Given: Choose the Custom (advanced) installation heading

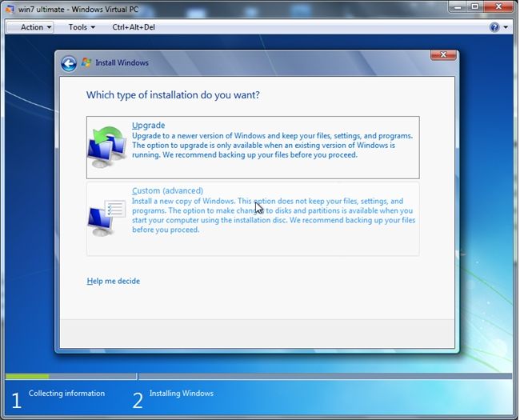Looking at the screenshot, I should click(x=167, y=190).
